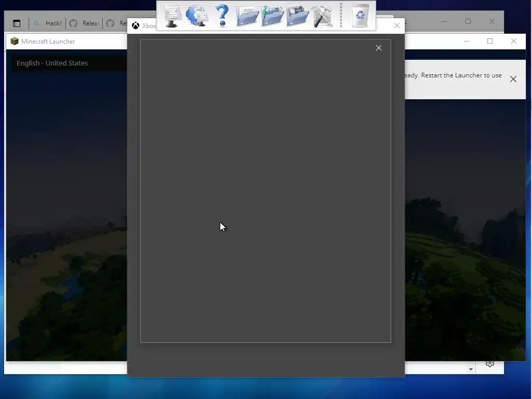Minimize the Minecraft Launcher window

tap(467, 41)
